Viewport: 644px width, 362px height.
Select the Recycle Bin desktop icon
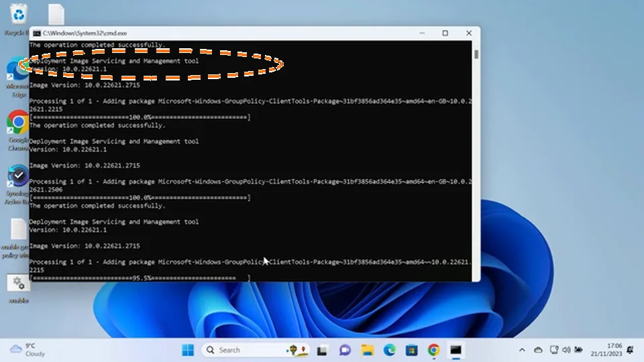[x=17, y=19]
